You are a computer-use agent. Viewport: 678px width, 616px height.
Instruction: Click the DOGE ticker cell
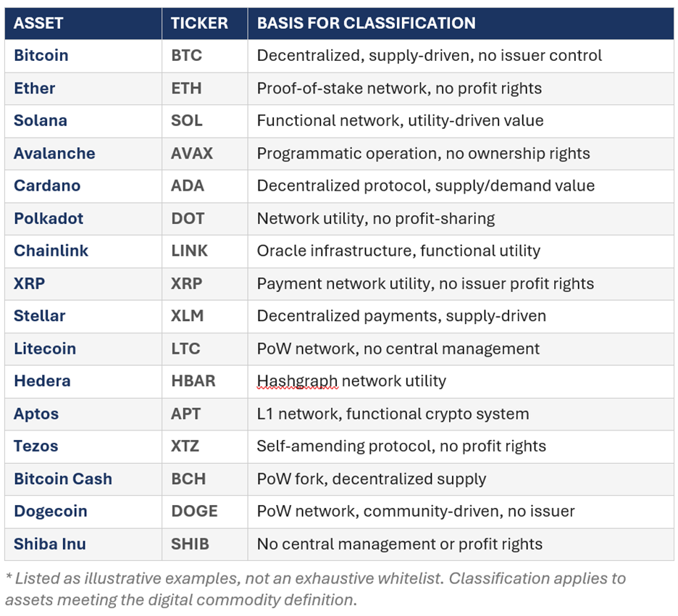194,512
